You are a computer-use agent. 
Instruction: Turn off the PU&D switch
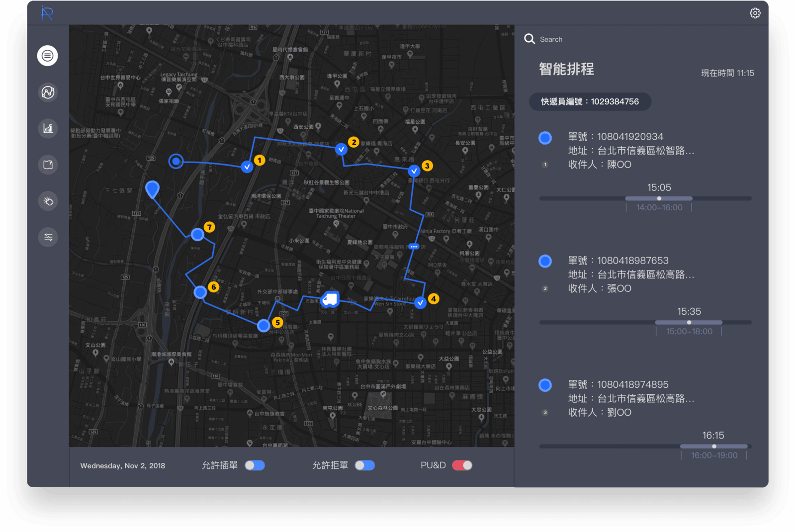(462, 465)
